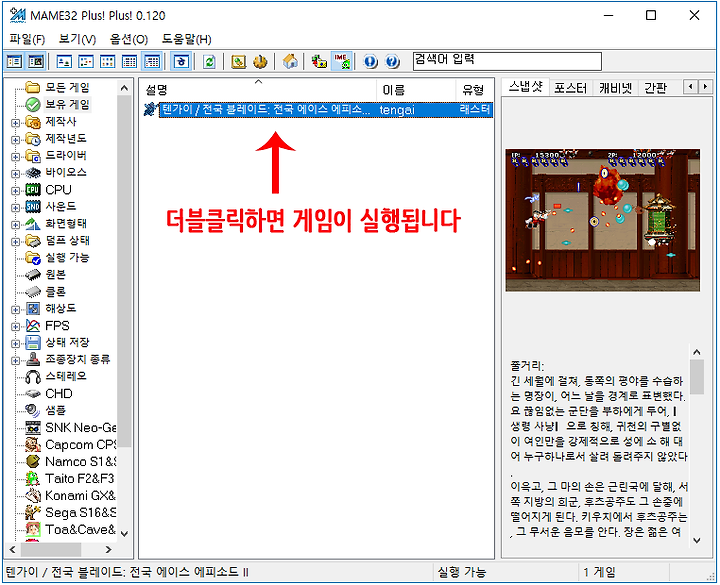Select the 스테레오 headphones item
The image size is (720, 585).
[x=65, y=377]
